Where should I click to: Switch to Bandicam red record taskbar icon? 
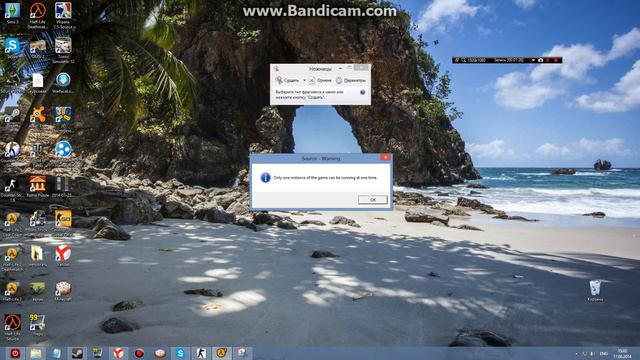click(139, 353)
